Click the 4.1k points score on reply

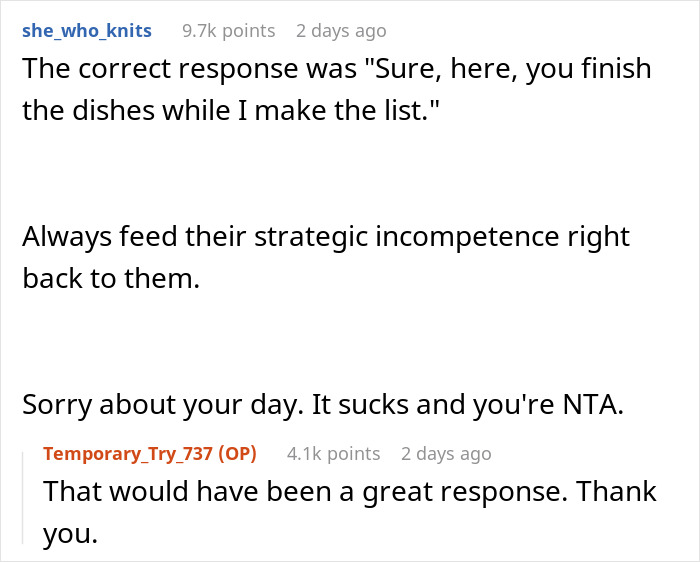click(333, 454)
